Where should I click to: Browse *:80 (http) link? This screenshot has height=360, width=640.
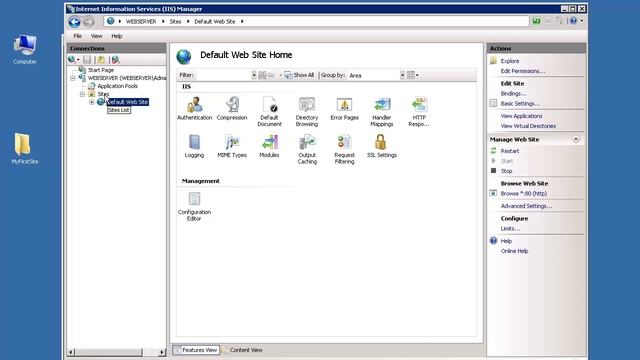[524, 193]
